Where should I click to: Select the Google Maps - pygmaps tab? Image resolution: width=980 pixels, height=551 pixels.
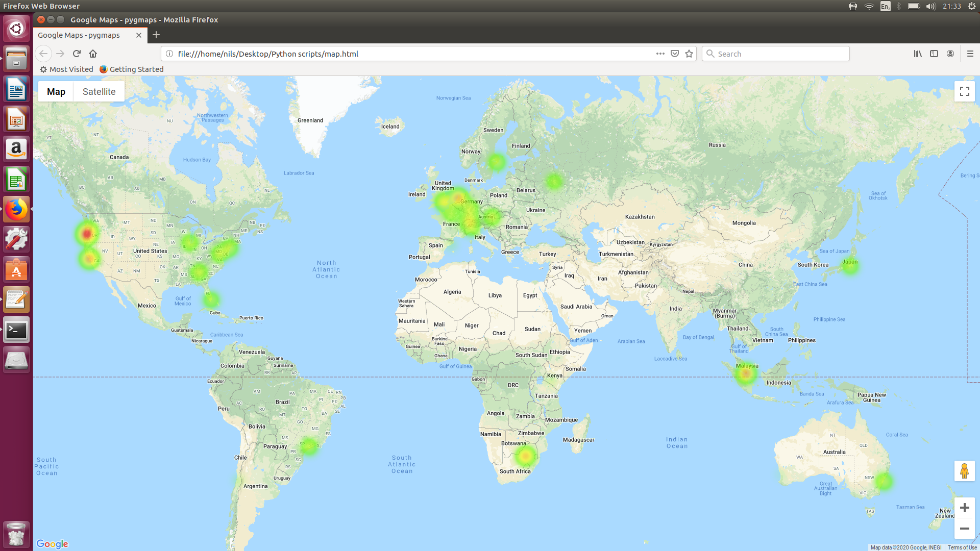79,35
